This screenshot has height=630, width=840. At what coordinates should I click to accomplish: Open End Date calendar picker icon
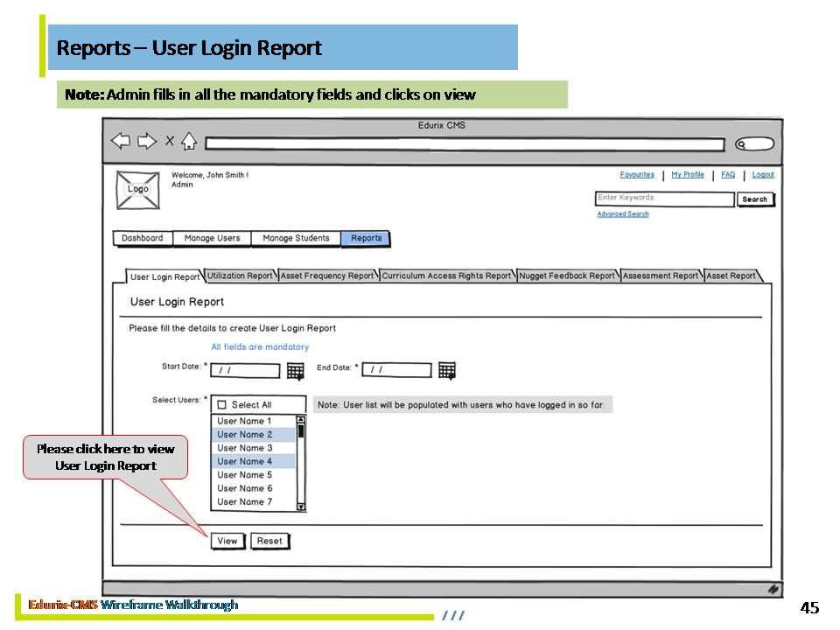point(447,371)
